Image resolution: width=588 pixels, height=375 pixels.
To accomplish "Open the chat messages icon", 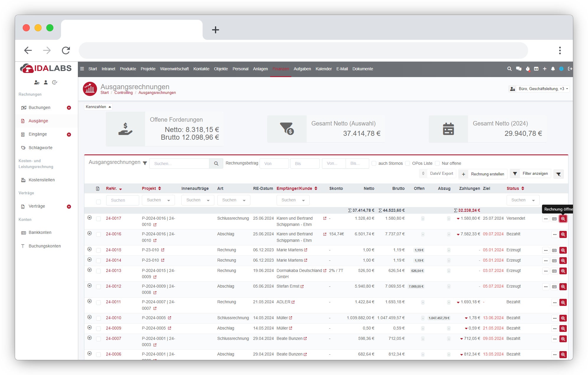I will [x=519, y=69].
